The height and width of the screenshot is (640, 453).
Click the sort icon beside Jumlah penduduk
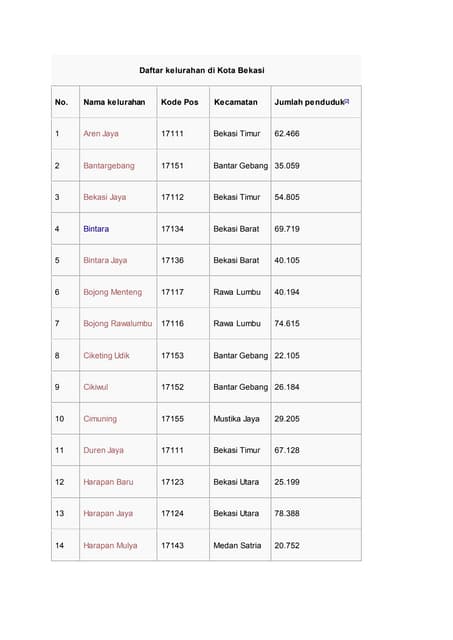tap(346, 101)
